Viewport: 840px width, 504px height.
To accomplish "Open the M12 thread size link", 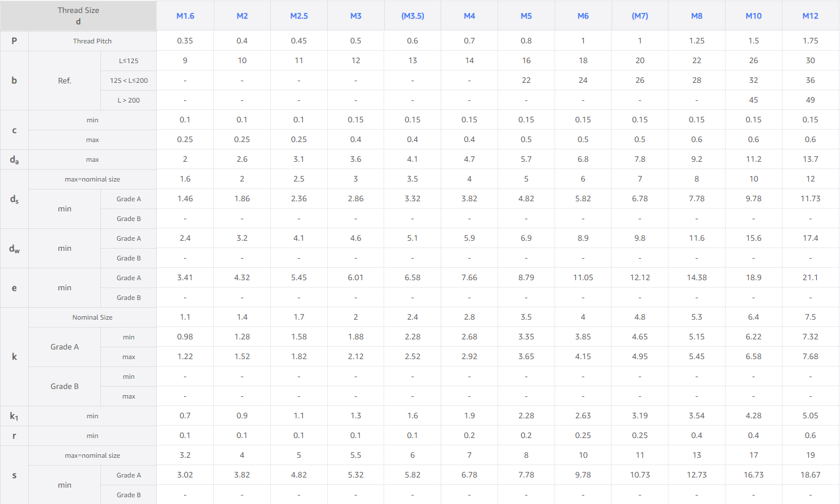I will [811, 16].
